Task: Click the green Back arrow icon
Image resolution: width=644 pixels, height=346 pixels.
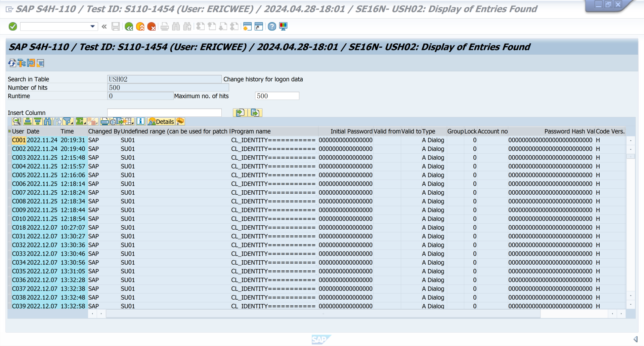Action: (x=129, y=27)
